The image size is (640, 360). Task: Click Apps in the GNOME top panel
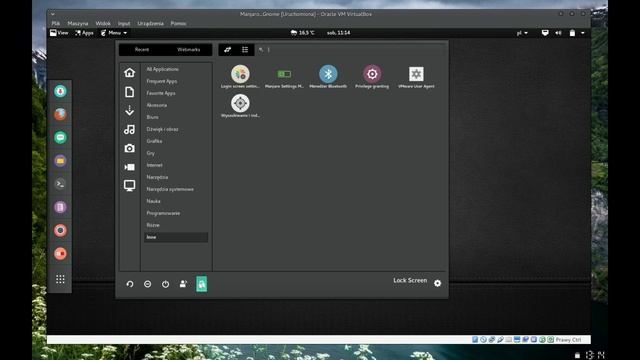pos(84,33)
